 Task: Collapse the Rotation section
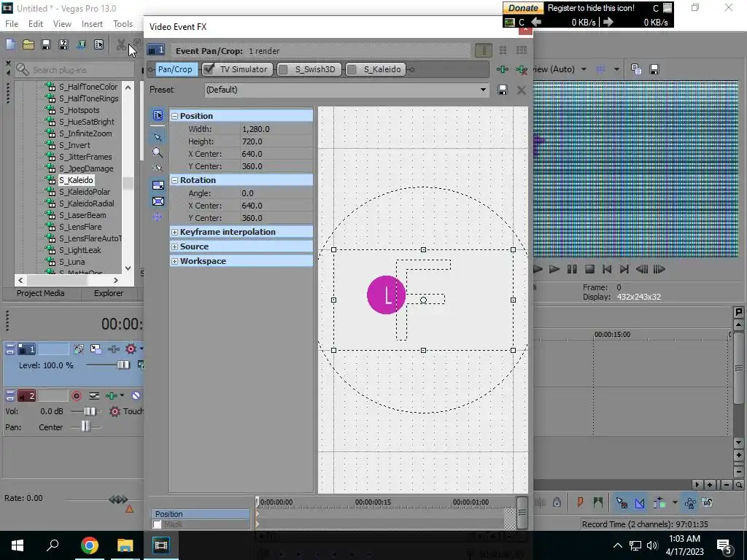pyautogui.click(x=174, y=180)
